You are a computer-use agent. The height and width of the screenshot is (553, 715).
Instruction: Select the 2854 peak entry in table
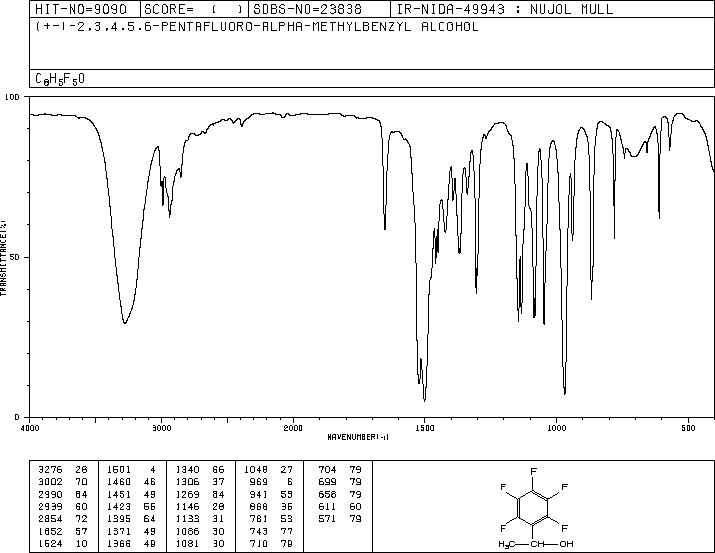[x=62, y=519]
